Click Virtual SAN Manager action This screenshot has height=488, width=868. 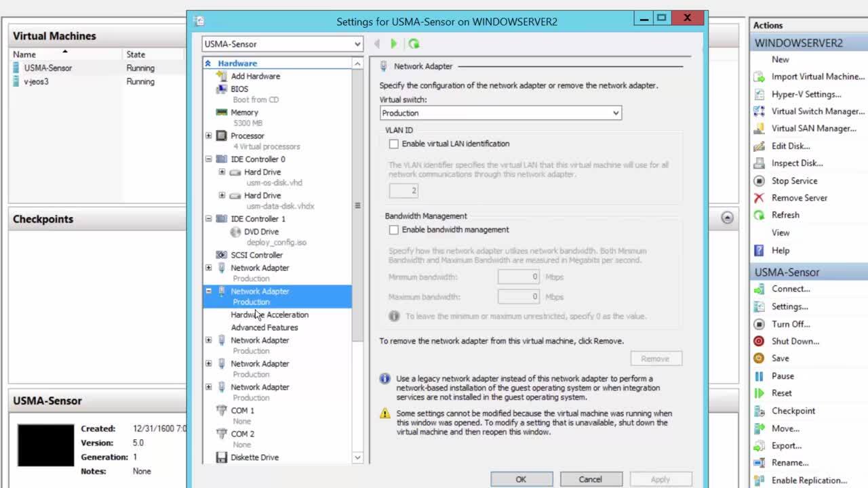coord(813,128)
